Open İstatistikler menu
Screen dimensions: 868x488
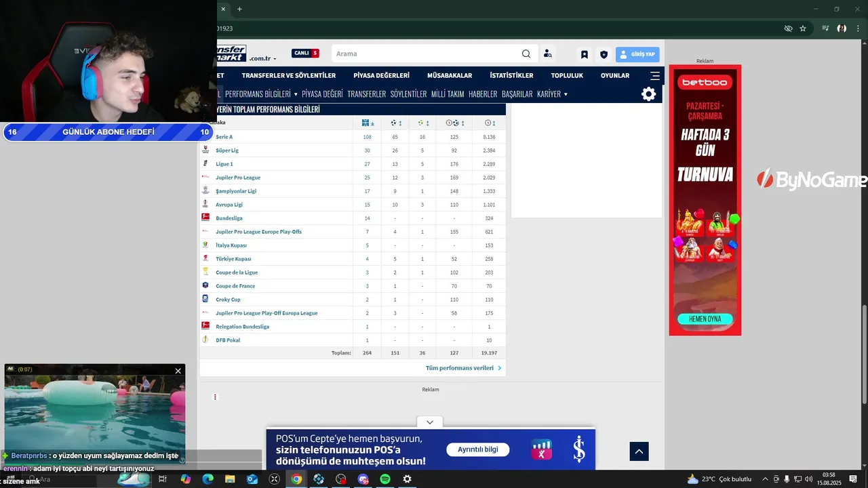[x=511, y=76]
